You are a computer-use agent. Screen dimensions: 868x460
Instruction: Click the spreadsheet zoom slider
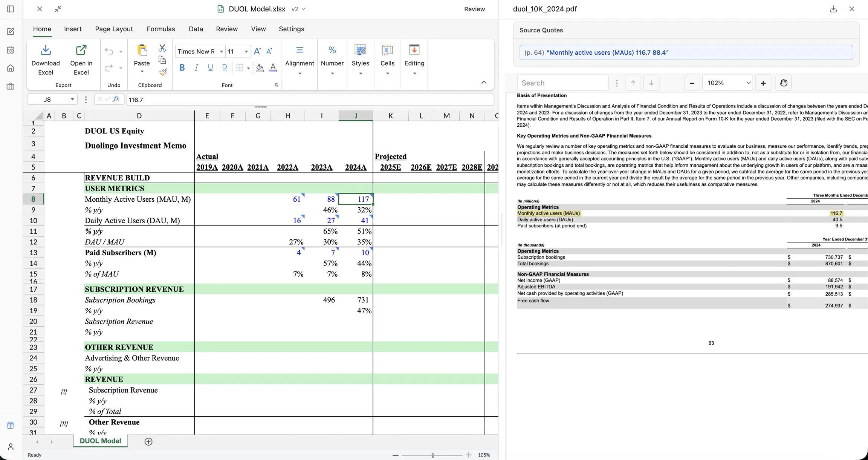pyautogui.click(x=432, y=455)
